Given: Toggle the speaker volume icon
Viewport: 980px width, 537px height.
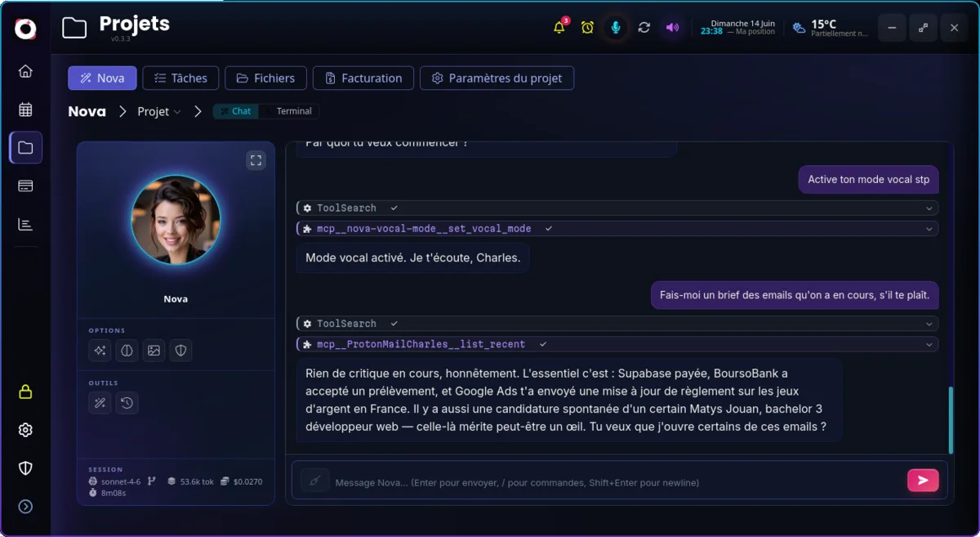Looking at the screenshot, I should pyautogui.click(x=672, y=28).
